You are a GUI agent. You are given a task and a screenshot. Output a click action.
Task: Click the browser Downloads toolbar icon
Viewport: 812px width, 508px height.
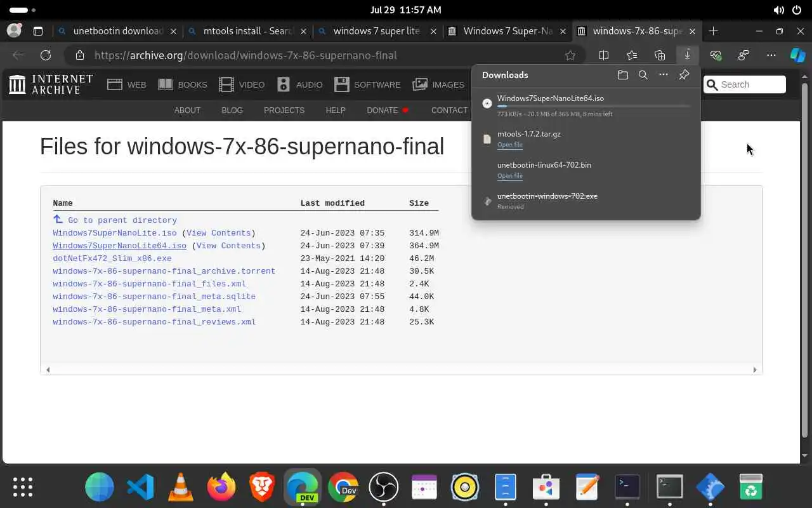click(687, 55)
